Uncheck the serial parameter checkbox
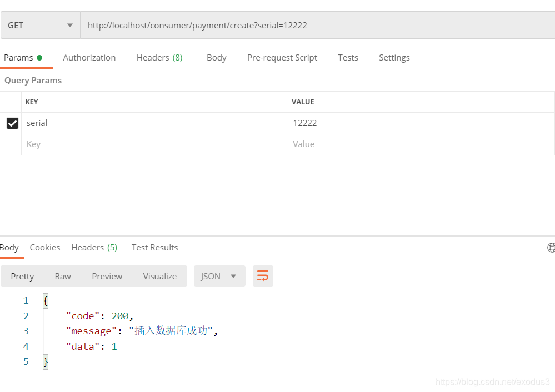The image size is (555, 392). pos(12,123)
